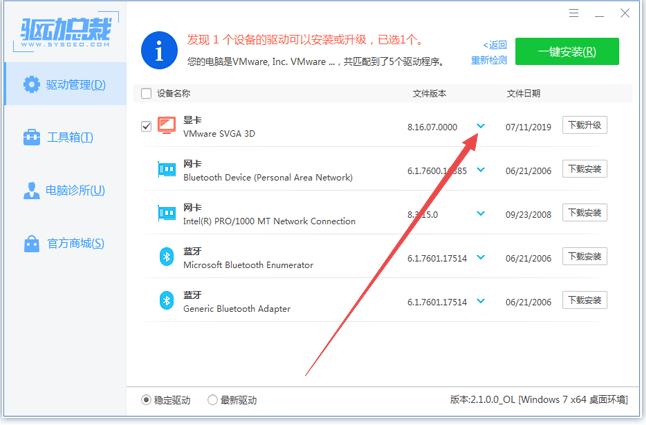Expand version dropdown for Generic Bluetooth Adapter

point(480,301)
